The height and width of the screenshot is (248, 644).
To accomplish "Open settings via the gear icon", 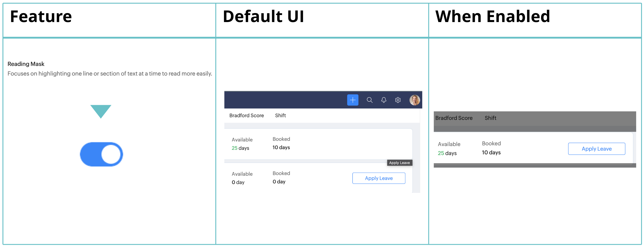I will [398, 100].
